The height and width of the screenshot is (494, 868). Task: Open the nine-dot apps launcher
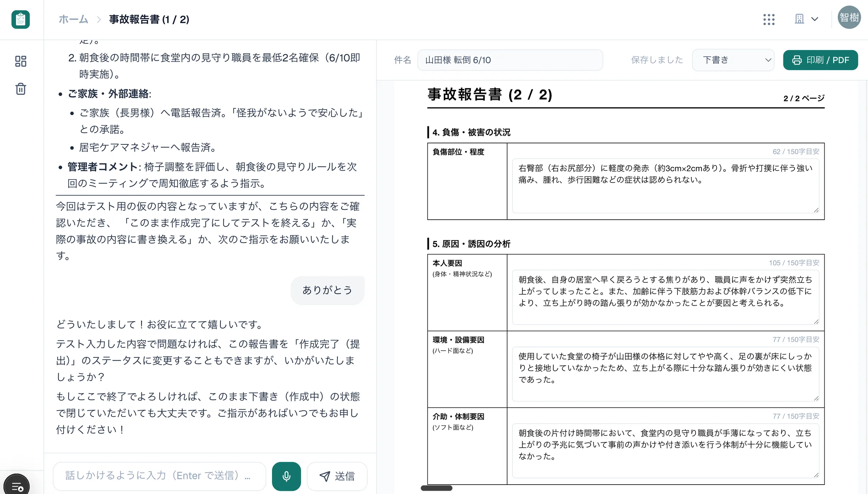(x=769, y=20)
